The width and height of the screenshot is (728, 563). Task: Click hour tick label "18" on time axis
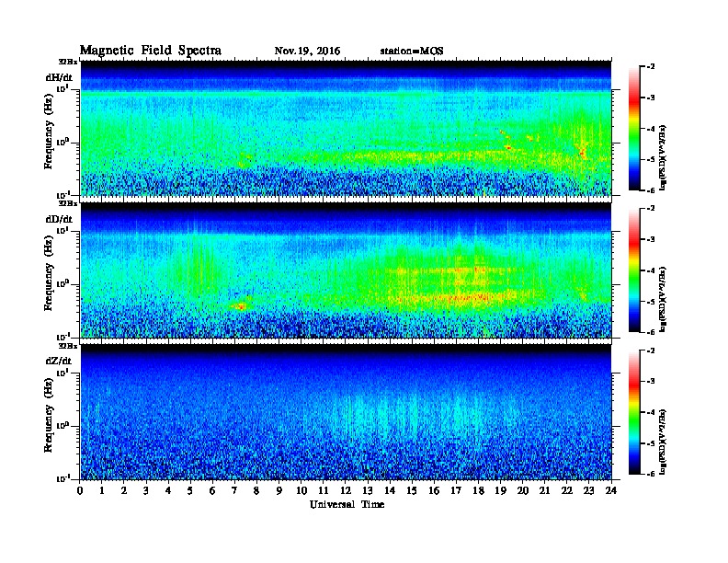click(478, 490)
